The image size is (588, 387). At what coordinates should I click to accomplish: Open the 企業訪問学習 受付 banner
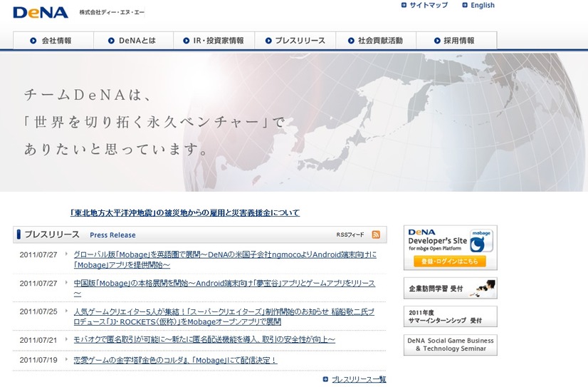451,288
